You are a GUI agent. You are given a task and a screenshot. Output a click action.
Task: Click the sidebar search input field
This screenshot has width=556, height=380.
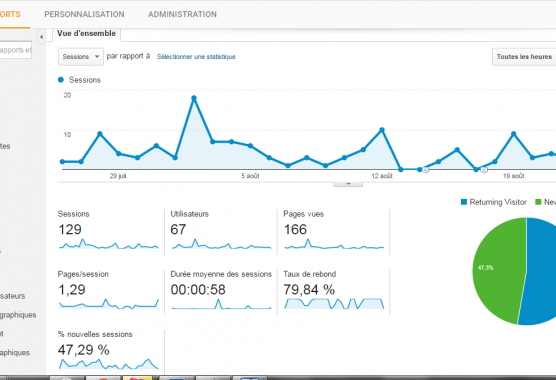click(x=16, y=50)
